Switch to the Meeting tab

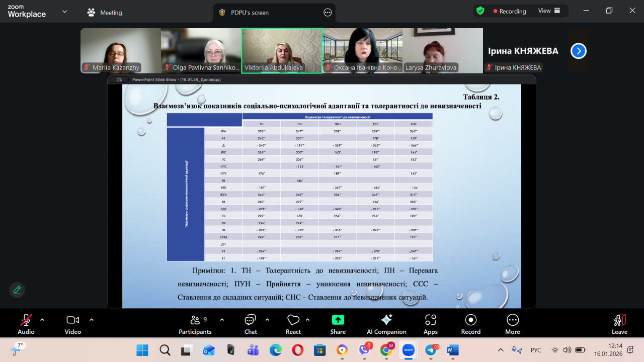coord(105,13)
